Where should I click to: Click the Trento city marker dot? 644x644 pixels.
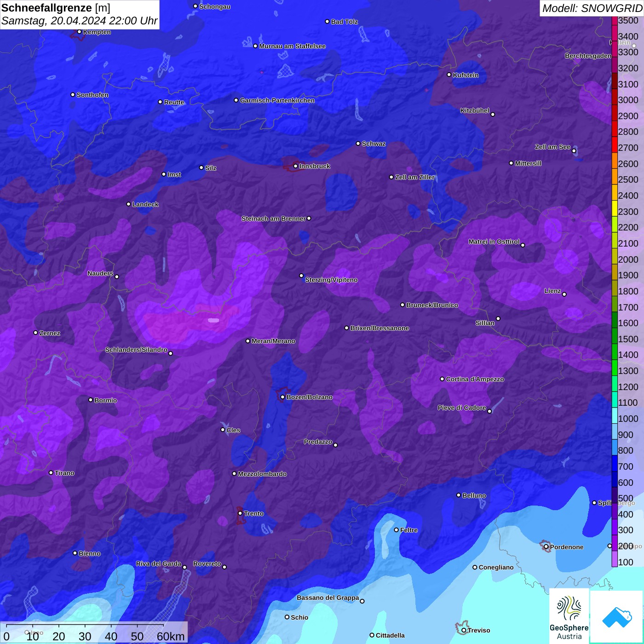click(240, 513)
